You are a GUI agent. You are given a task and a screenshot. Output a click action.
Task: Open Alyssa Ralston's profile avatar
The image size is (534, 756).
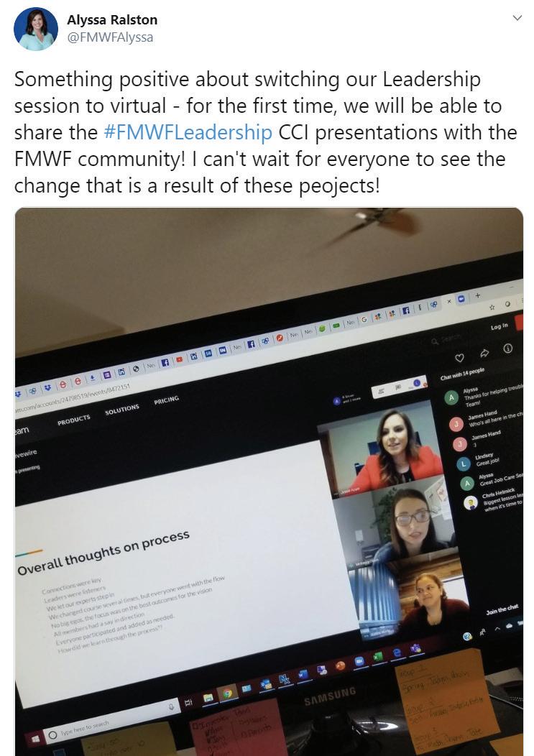click(36, 29)
